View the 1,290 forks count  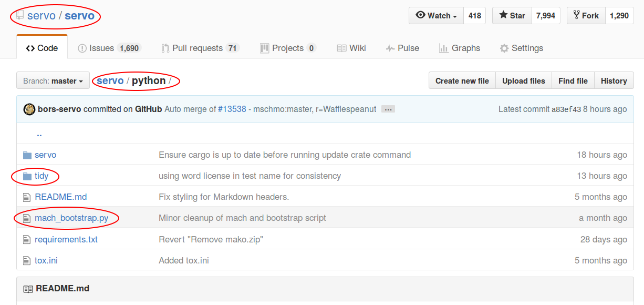(619, 16)
